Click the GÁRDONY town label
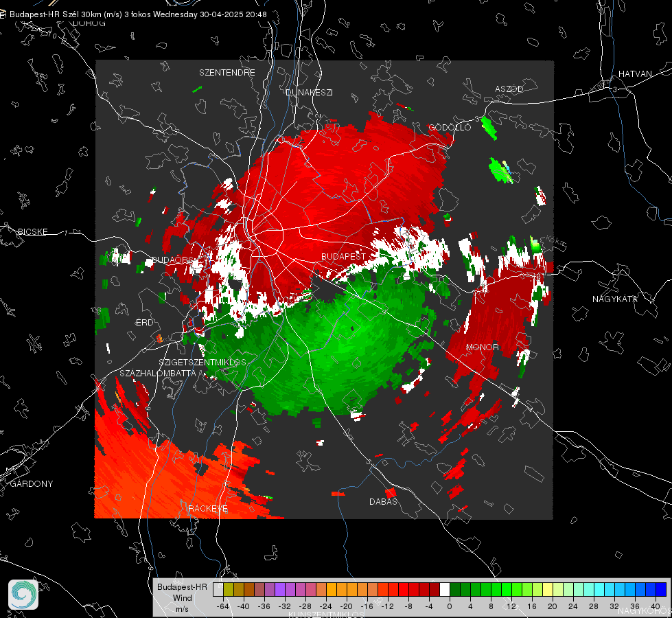Screen dimensions: 672x618 coord(32,484)
